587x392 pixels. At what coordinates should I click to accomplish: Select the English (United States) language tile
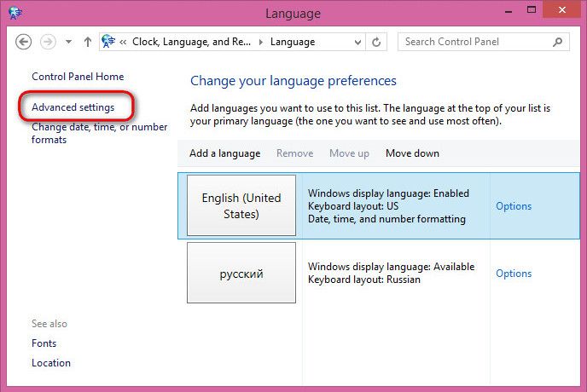(241, 205)
